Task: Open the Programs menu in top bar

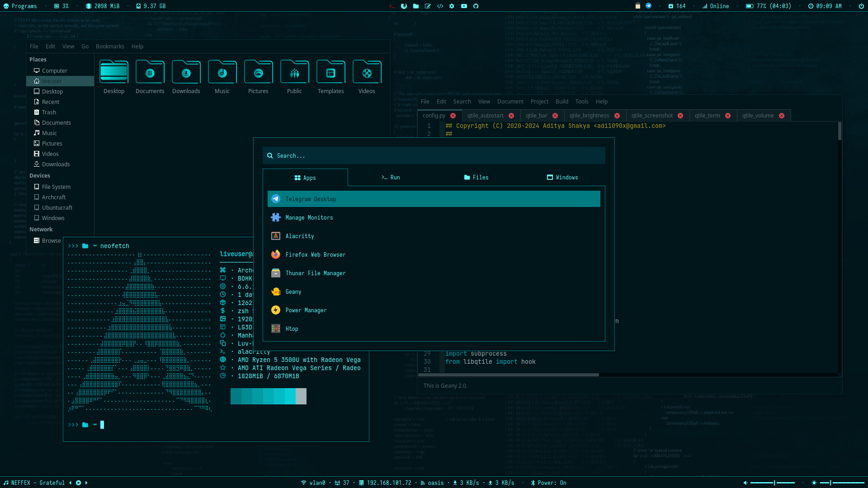Action: point(20,6)
